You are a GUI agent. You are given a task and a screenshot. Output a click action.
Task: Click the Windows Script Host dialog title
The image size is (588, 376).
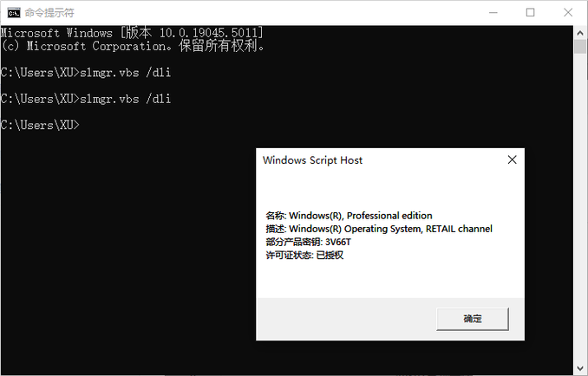point(312,160)
